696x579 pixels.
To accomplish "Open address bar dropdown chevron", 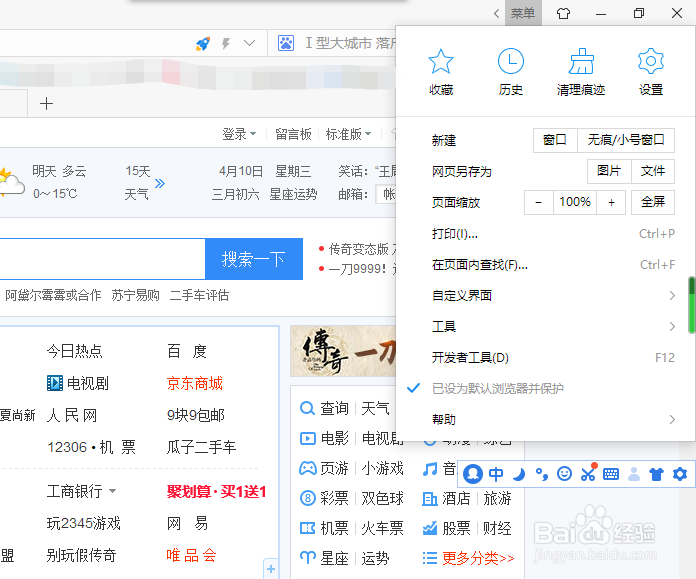I will (x=249, y=43).
